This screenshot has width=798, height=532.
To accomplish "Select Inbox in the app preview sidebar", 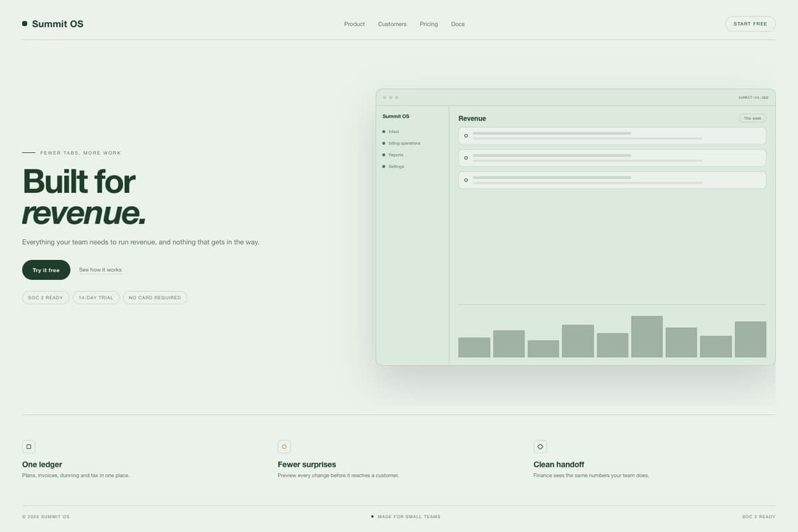I will pos(391,132).
